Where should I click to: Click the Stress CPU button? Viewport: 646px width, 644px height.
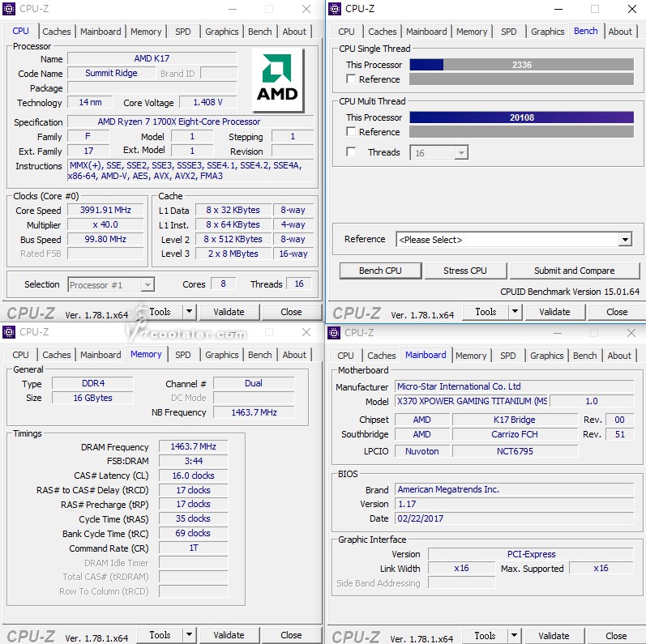coord(465,271)
